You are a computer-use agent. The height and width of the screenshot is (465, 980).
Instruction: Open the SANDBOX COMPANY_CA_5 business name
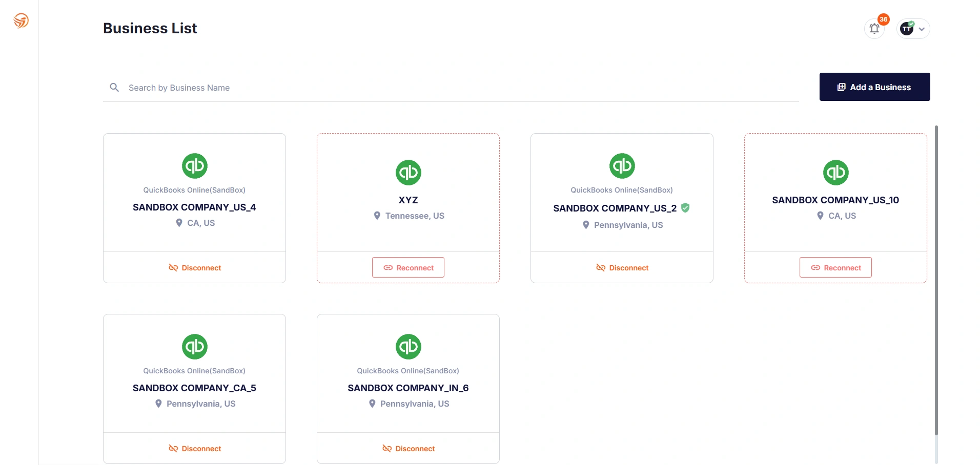[194, 388]
